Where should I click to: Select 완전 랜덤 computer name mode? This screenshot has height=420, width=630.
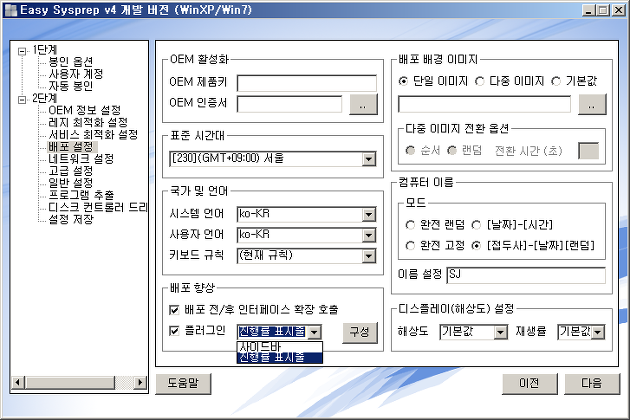tap(410, 225)
